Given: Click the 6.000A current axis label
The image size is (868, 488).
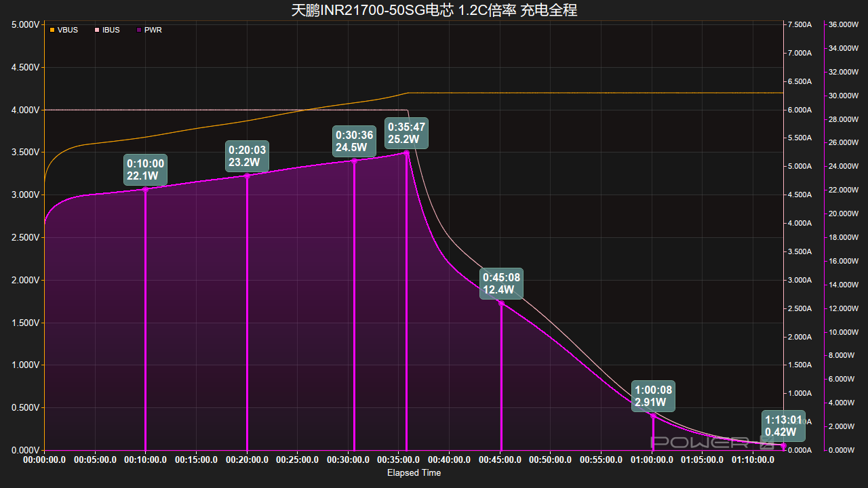Looking at the screenshot, I should tap(799, 110).
